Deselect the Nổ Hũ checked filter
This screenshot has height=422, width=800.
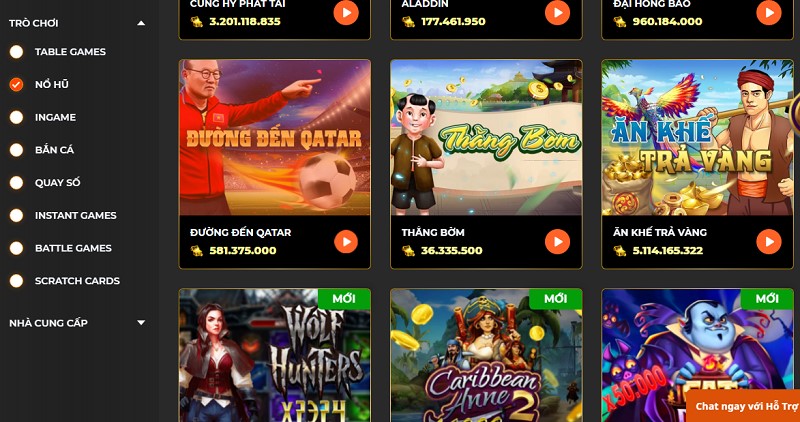tap(16, 84)
